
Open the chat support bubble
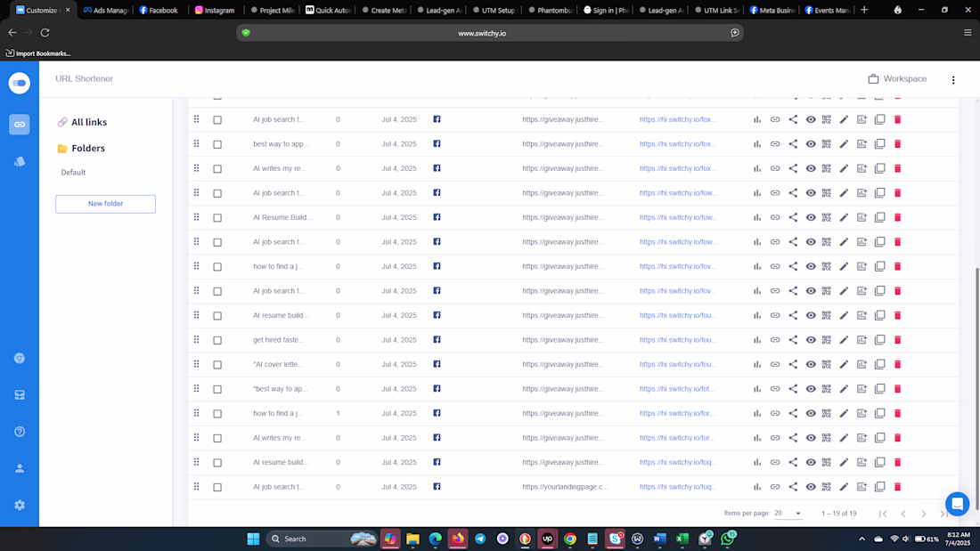tap(957, 504)
